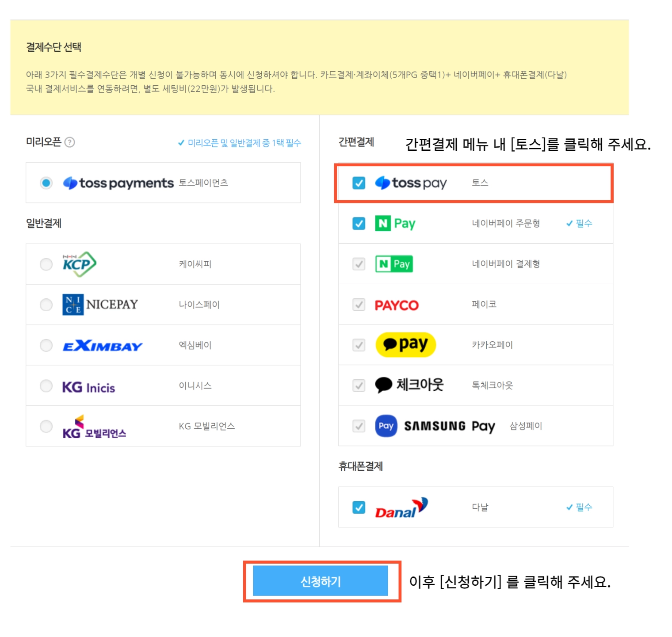Viewport: 672px width, 637px height.
Task: Choose the 케이씨피 radio option
Action: click(x=46, y=264)
